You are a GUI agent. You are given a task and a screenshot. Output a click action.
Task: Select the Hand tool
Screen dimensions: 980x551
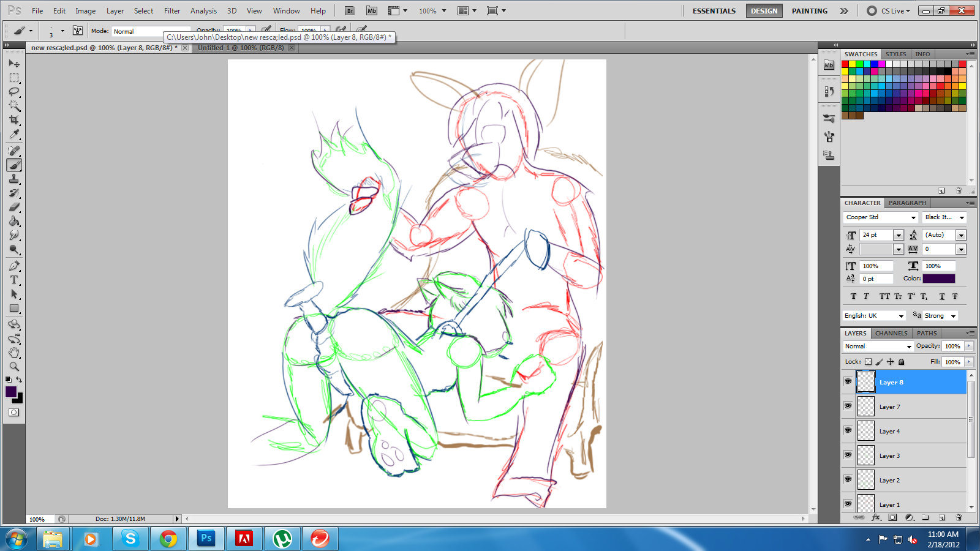tap(14, 353)
